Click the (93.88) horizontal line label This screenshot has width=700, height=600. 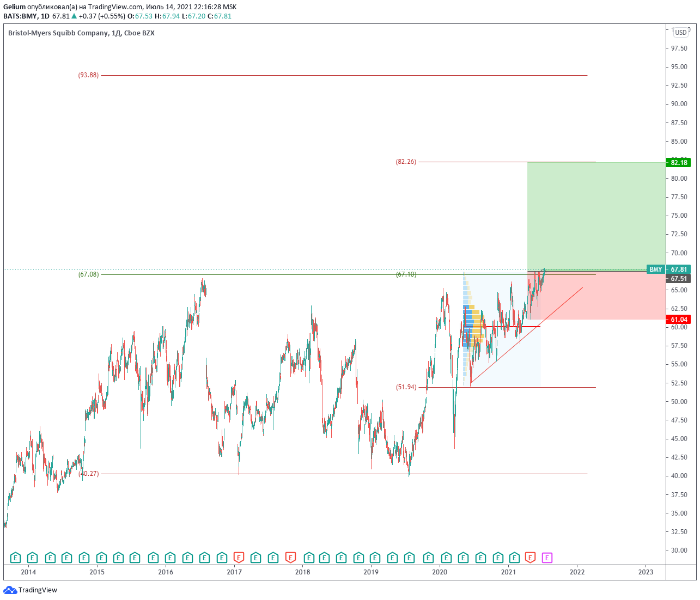pos(89,75)
